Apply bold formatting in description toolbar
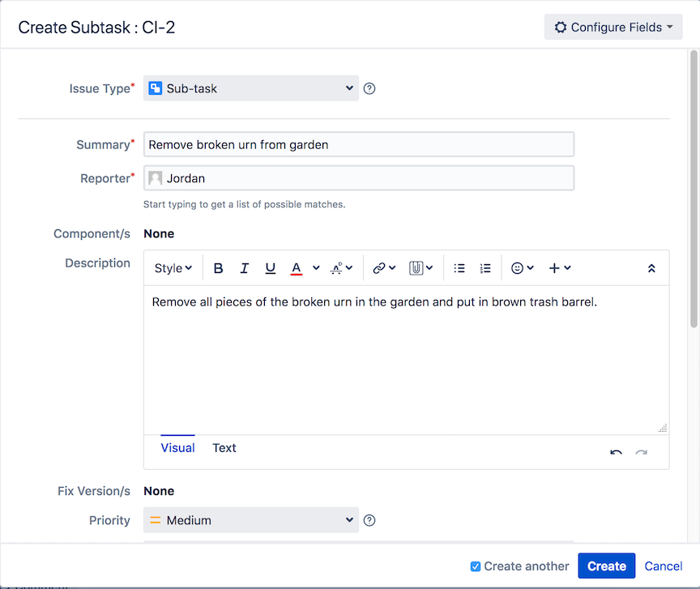The height and width of the screenshot is (589, 700). [218, 268]
